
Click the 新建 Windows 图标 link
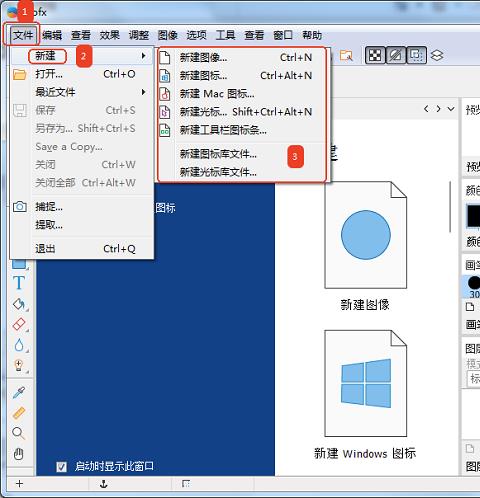click(365, 454)
